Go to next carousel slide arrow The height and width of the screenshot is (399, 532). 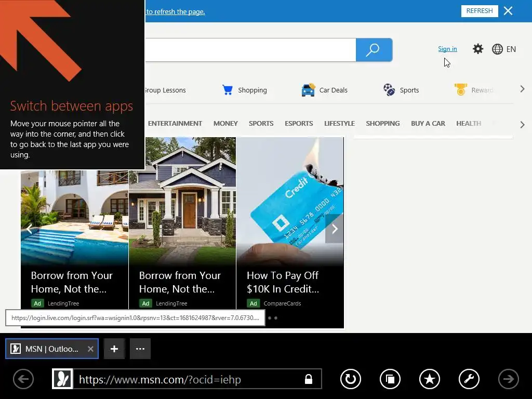point(335,229)
